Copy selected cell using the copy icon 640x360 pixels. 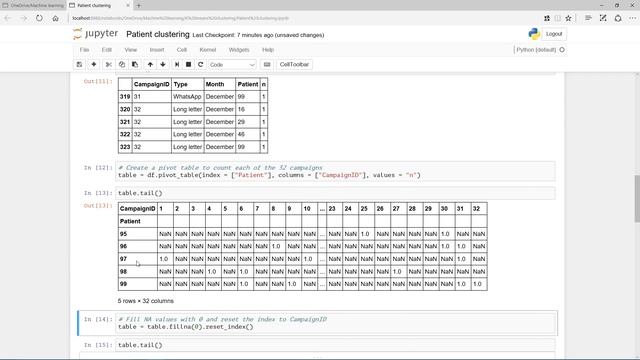(122, 64)
